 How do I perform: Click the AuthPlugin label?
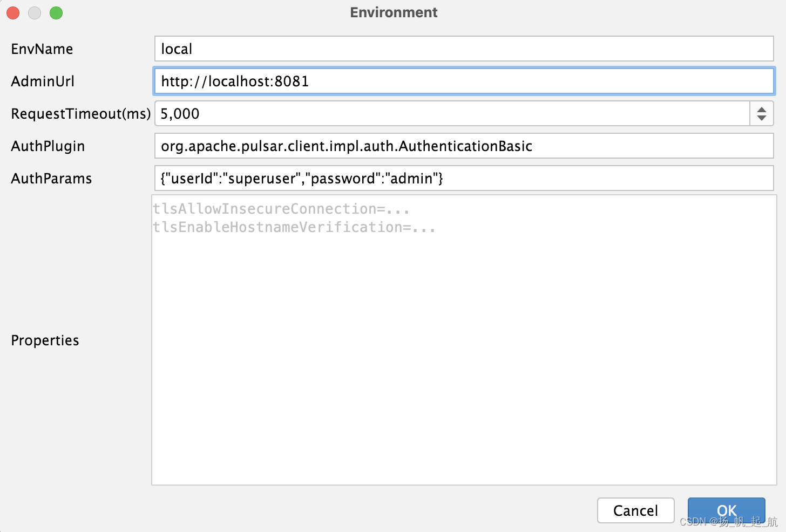click(x=48, y=146)
